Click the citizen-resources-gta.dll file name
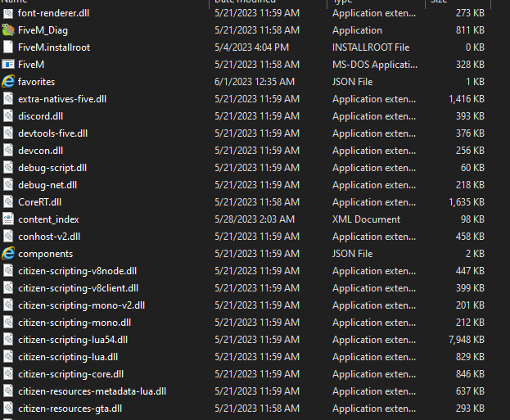510x420 pixels. coord(70,409)
